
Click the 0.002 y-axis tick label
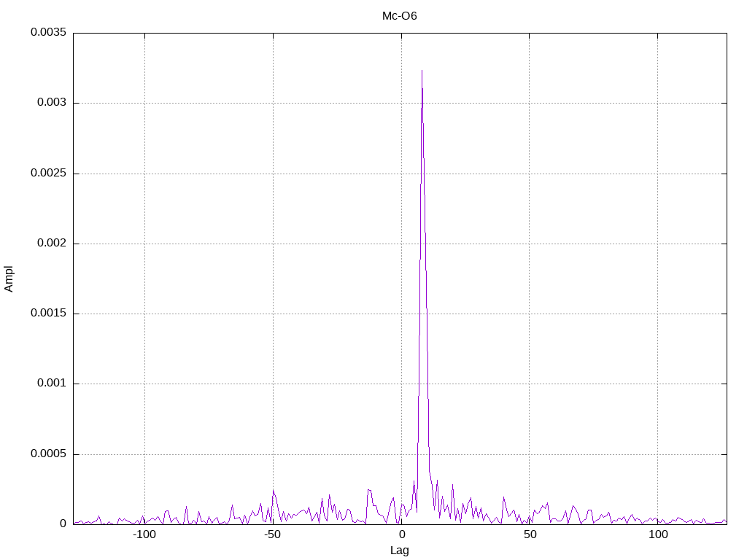pos(52,243)
